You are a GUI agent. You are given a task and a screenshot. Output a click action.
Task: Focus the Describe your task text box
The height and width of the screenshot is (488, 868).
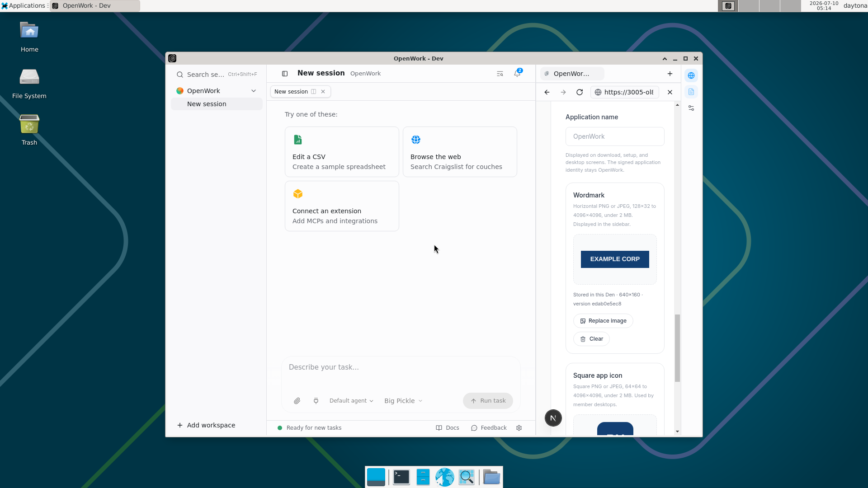coord(401,367)
